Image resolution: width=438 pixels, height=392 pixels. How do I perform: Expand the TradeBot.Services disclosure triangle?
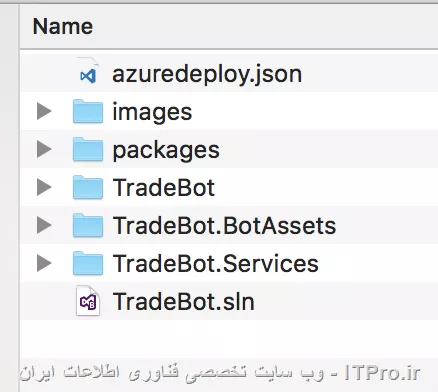point(44,263)
